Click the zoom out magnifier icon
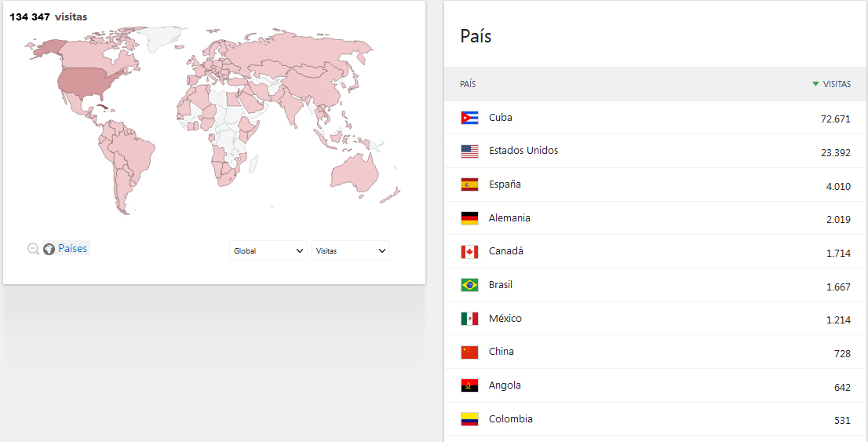 [x=33, y=249]
